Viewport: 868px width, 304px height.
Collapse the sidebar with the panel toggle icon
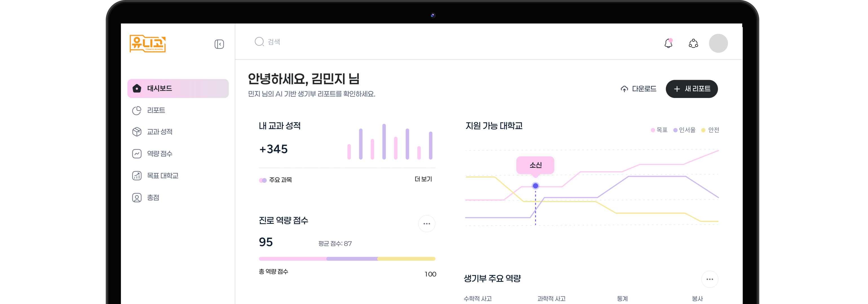point(219,44)
